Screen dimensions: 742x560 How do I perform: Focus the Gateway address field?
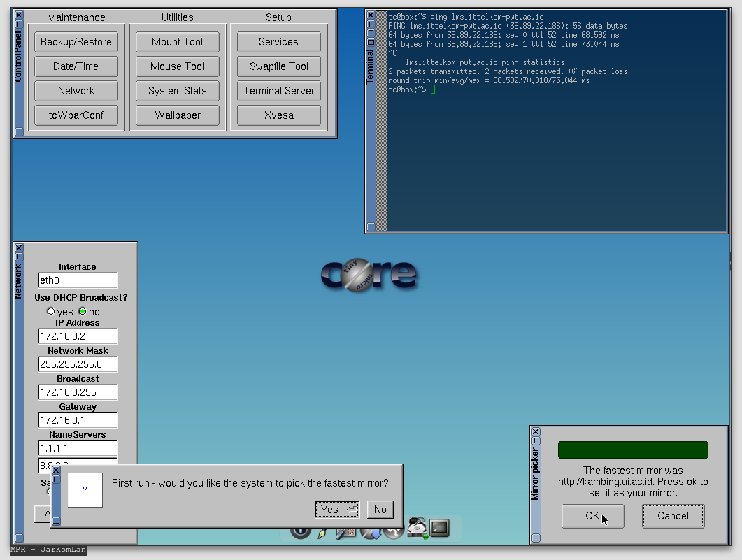[x=78, y=420]
